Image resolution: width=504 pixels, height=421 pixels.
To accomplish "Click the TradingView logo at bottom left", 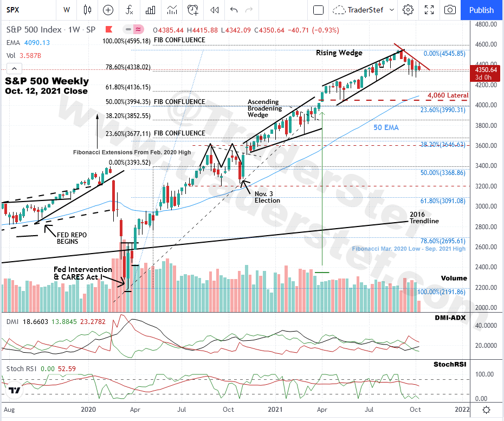I will point(15,390).
